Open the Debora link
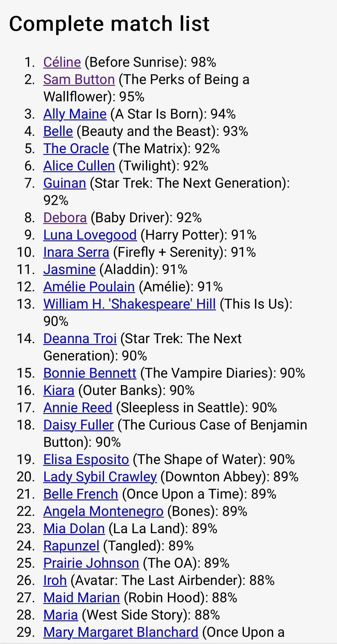337x644 pixels. tap(65, 218)
